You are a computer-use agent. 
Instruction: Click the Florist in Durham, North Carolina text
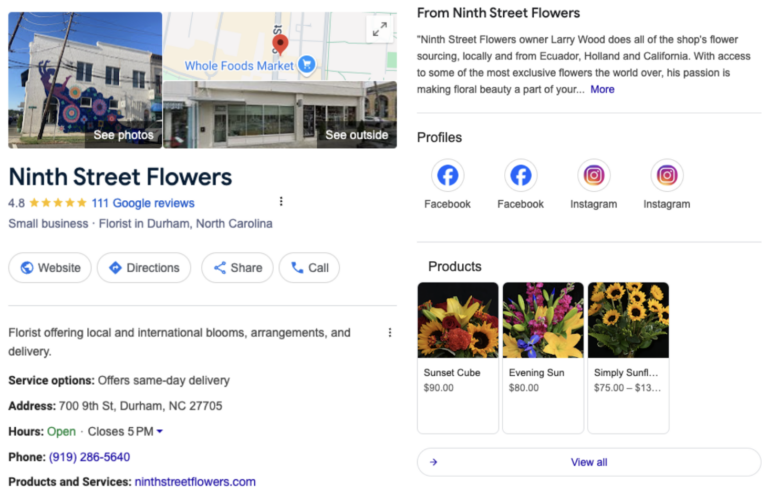click(x=186, y=224)
